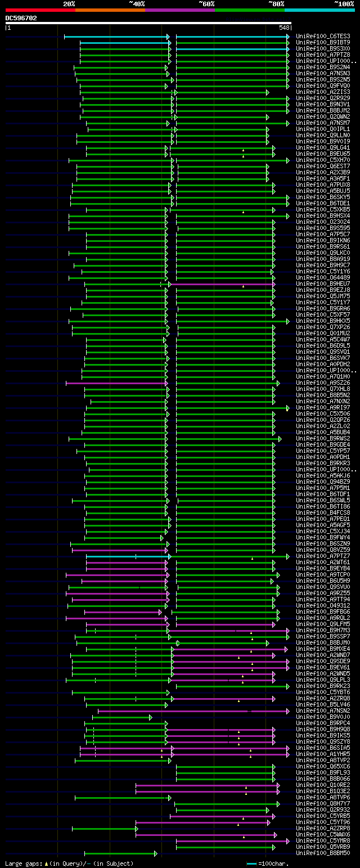Select the UniRef100_Q9SDE9 label
The width and height of the screenshot is (360, 868).
[x=323, y=662]
